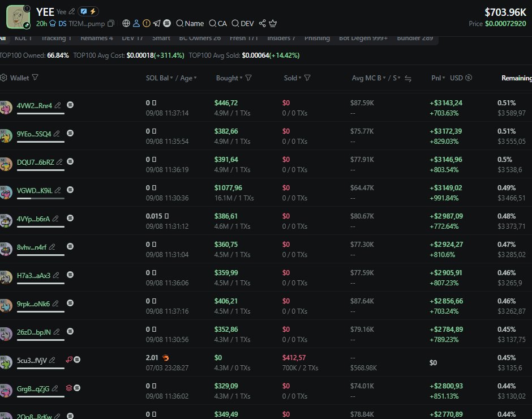Viewport: 532px width, 419px height.
Task: Sort by Bought column
Action: coord(229,78)
